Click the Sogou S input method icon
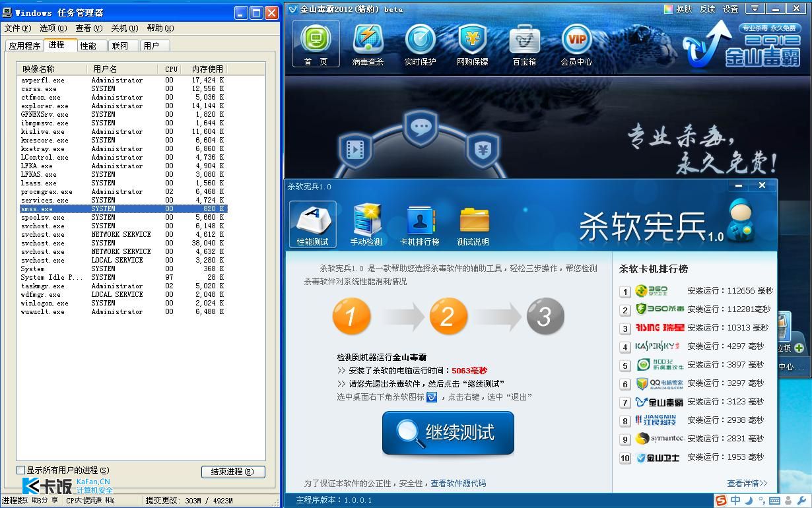The height and width of the screenshot is (508, 812). click(721, 501)
